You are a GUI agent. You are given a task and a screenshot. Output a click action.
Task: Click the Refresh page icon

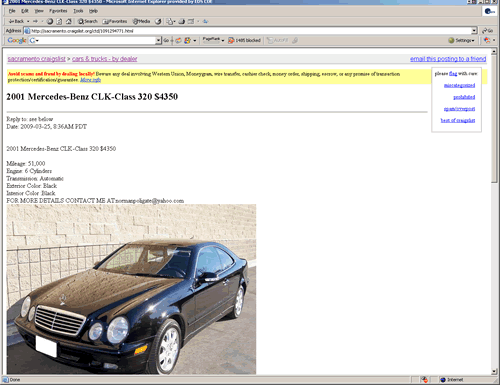click(x=59, y=21)
